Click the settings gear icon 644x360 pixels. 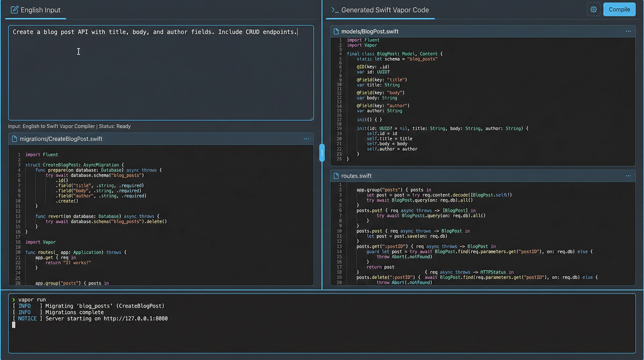click(593, 10)
